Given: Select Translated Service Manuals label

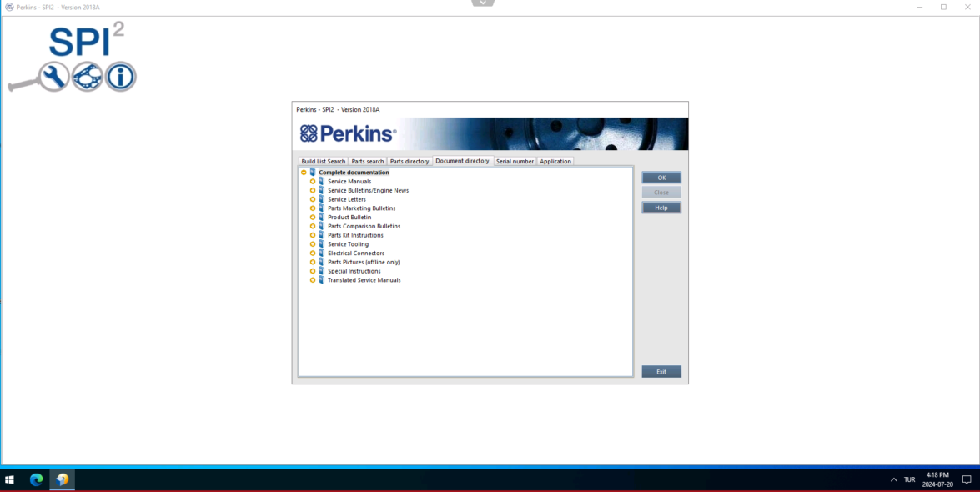Looking at the screenshot, I should 364,280.
